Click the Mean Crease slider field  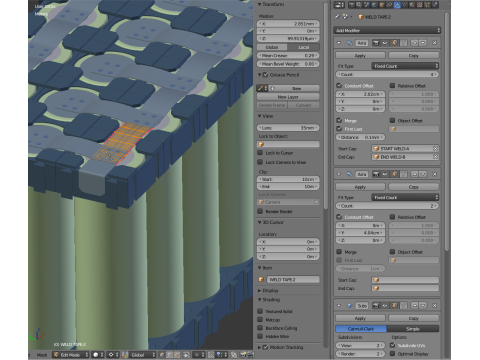(288, 56)
